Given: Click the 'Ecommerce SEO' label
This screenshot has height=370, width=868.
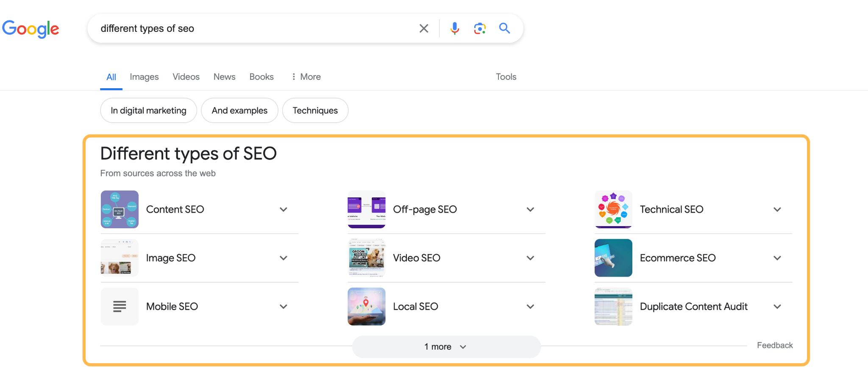Looking at the screenshot, I should pos(678,258).
